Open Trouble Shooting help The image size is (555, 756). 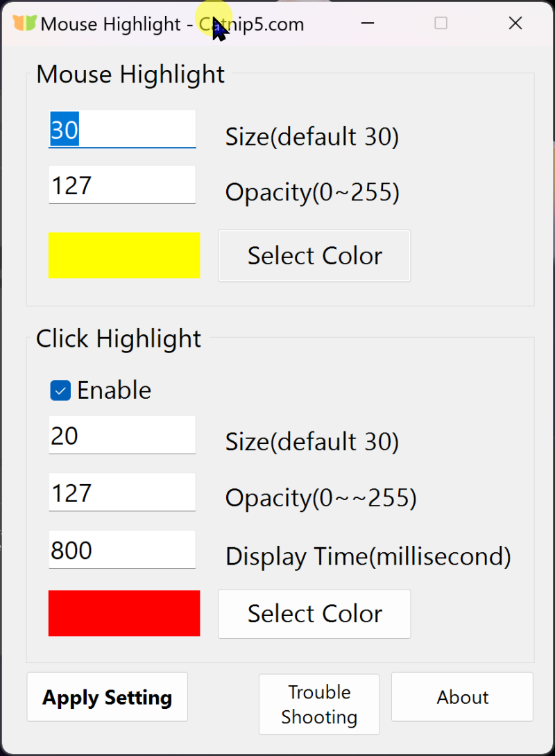[x=319, y=704]
